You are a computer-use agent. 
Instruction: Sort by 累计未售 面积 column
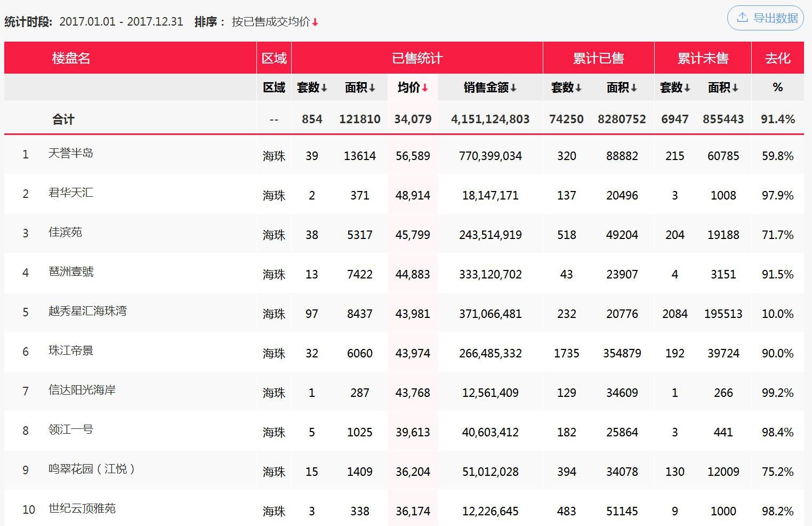723,87
